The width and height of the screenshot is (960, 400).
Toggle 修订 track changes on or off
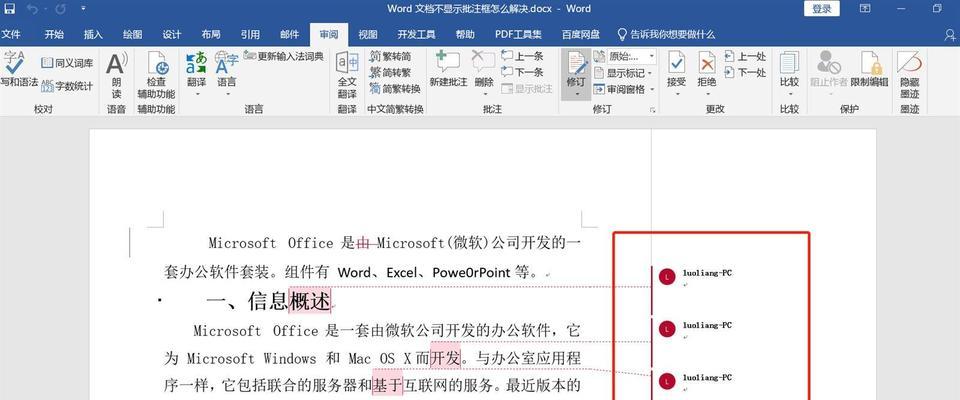pyautogui.click(x=576, y=69)
